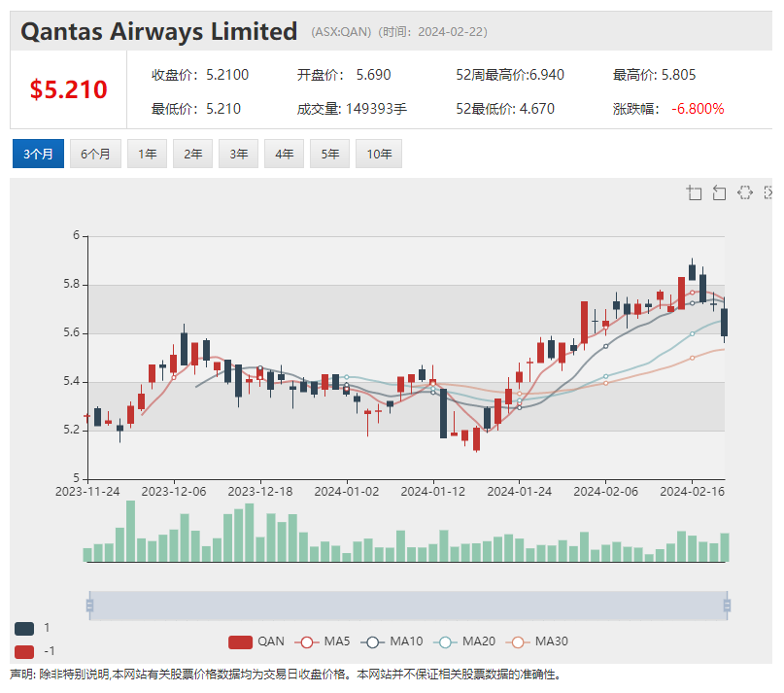Viewport: 784px width, 693px height.
Task: Select the 5年 chart period
Action: pyautogui.click(x=329, y=153)
